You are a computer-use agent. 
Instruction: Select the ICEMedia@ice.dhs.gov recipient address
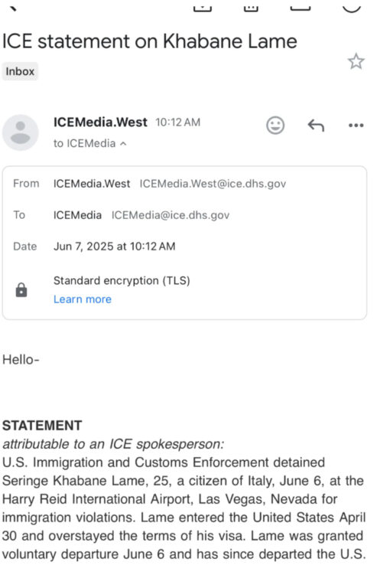click(171, 215)
